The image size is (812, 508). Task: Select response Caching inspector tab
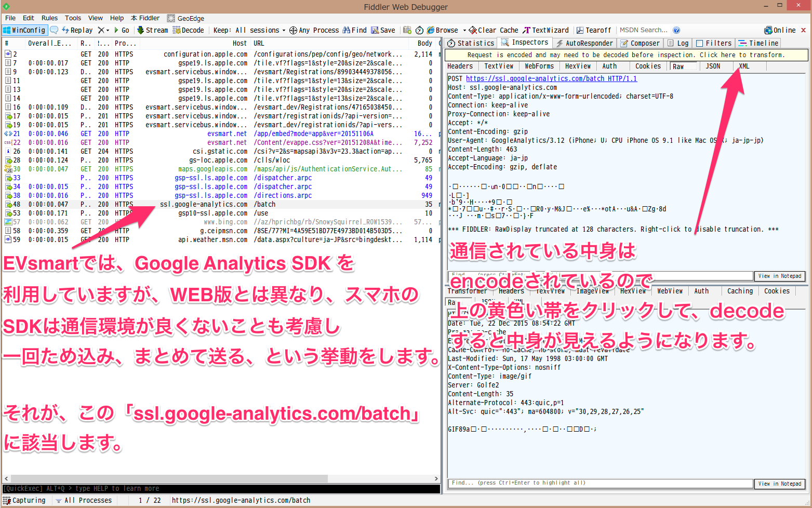740,291
